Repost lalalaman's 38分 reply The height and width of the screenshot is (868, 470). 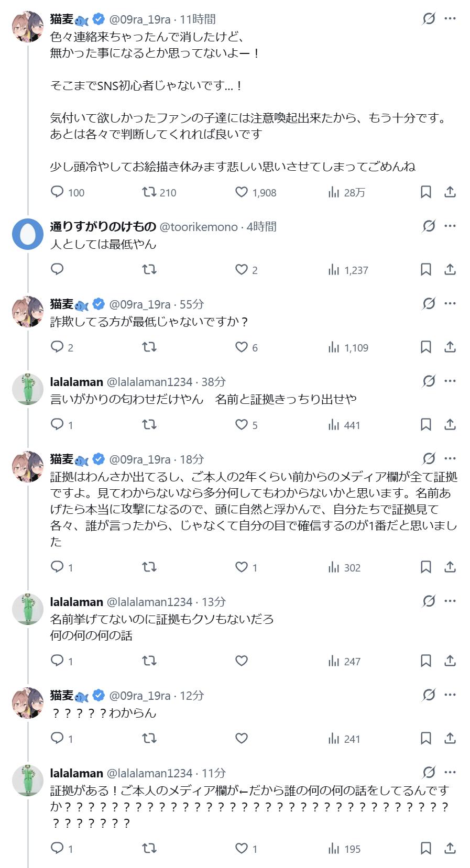(149, 425)
